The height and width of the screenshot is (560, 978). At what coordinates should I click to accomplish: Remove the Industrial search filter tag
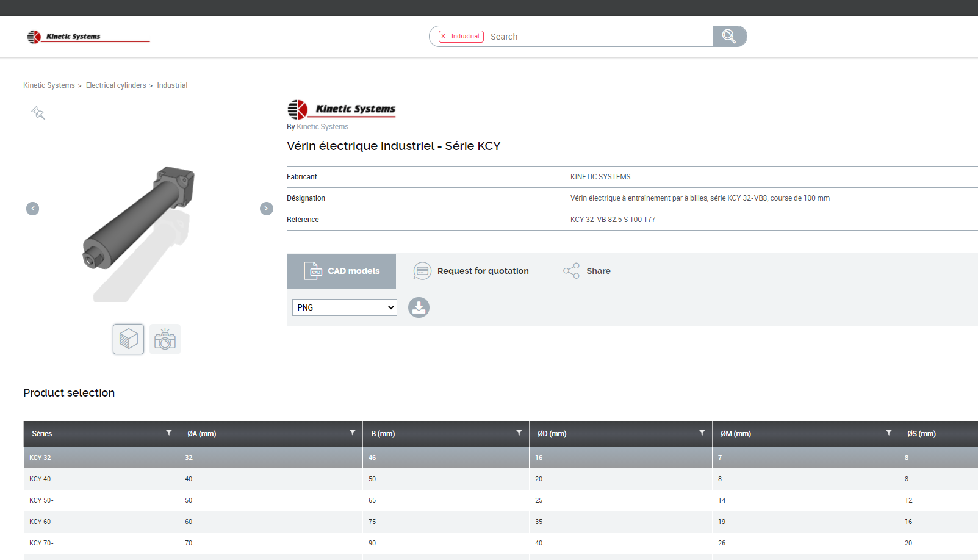(x=444, y=37)
